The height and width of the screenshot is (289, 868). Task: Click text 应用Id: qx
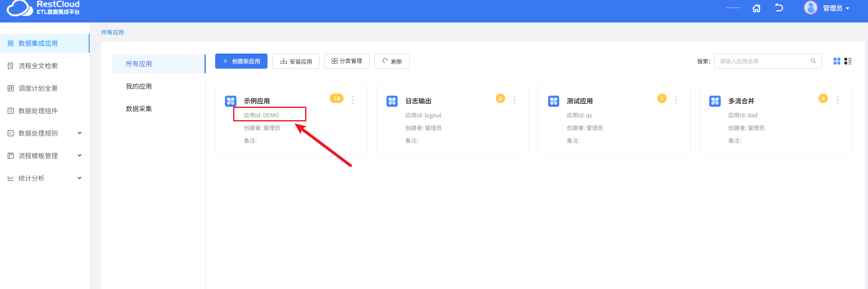click(579, 115)
